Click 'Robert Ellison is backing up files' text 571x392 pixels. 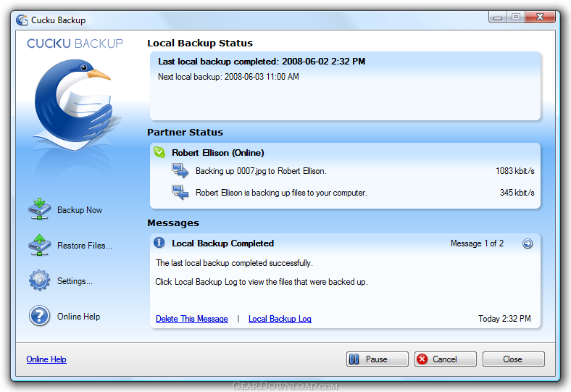click(x=281, y=193)
